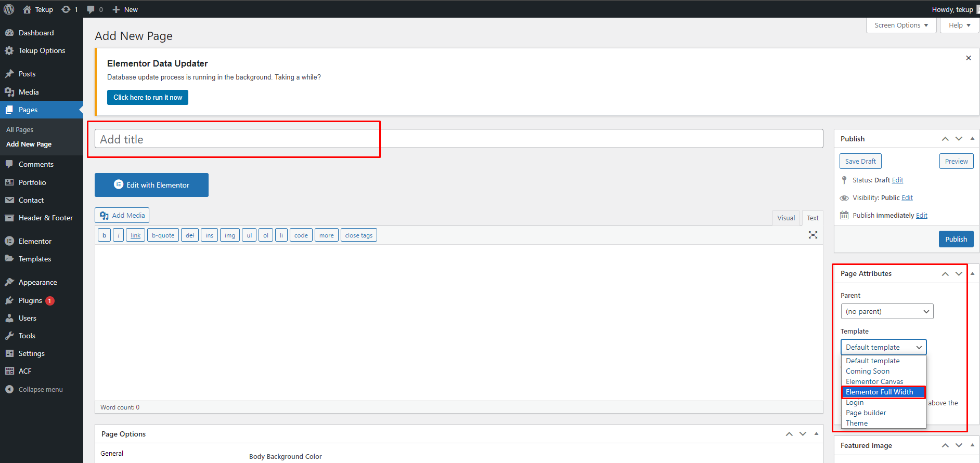The image size is (980, 463).
Task: Open the New content menu
Action: pos(125,9)
